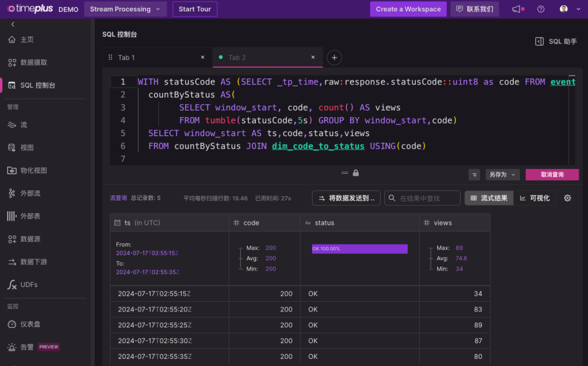The image size is (588, 366).
Task: Cancel the running query via 取消查询
Action: coord(552,175)
